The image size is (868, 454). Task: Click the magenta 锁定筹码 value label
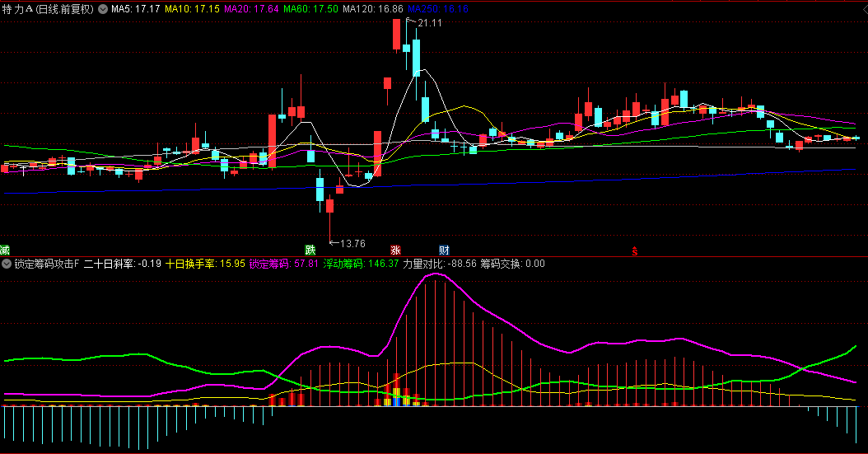[283, 264]
